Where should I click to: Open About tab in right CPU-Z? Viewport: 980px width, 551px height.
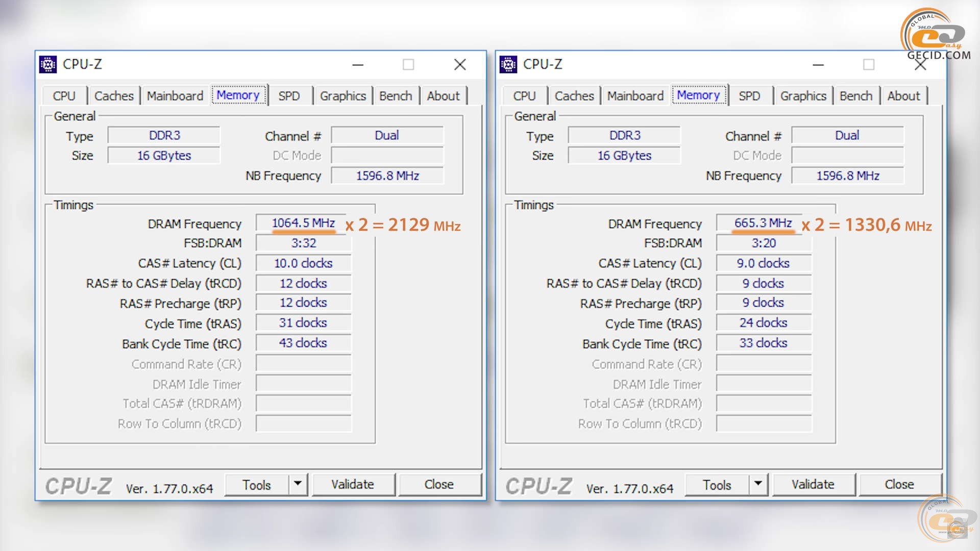tap(904, 95)
